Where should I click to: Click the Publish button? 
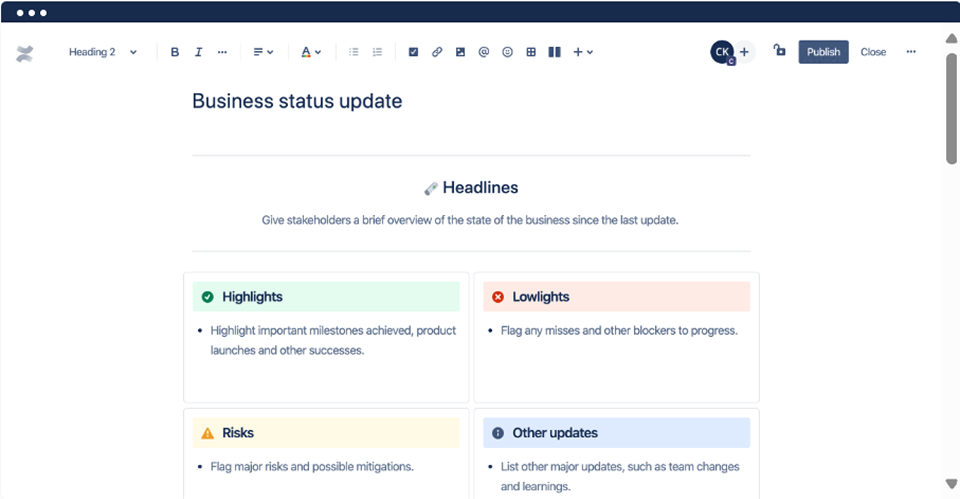[x=823, y=52]
